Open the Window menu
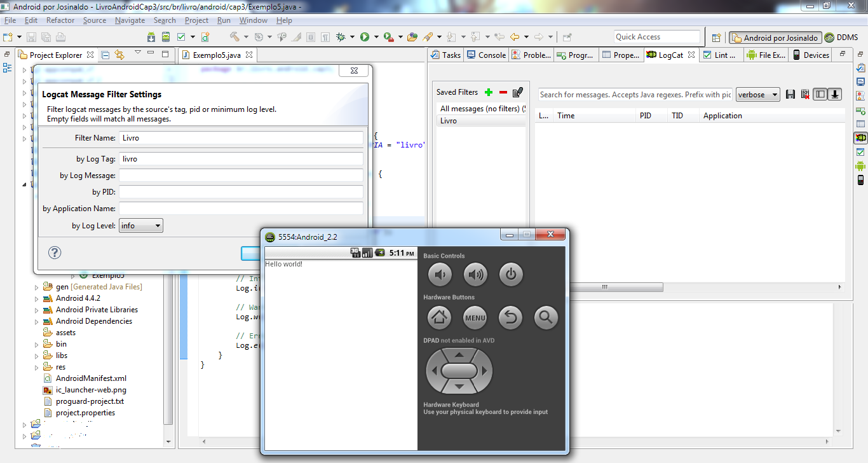 coord(254,20)
